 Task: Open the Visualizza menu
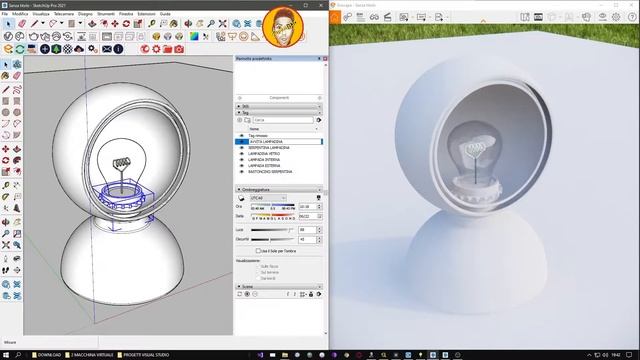tap(41, 14)
